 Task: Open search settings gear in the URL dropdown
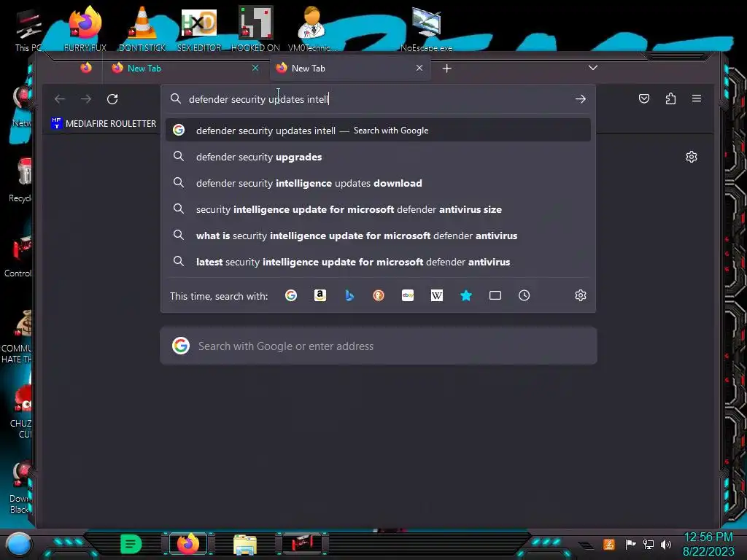click(580, 296)
